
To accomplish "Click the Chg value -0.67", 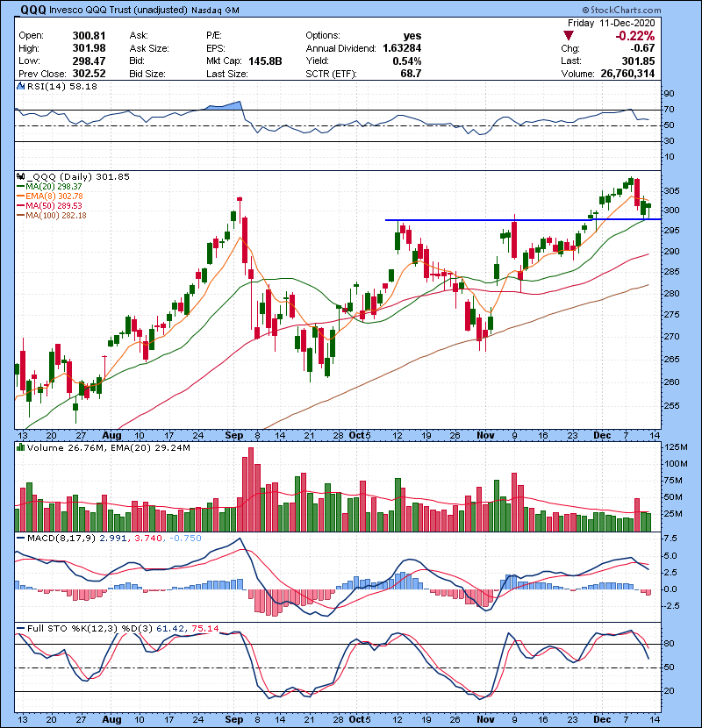I will coord(642,48).
